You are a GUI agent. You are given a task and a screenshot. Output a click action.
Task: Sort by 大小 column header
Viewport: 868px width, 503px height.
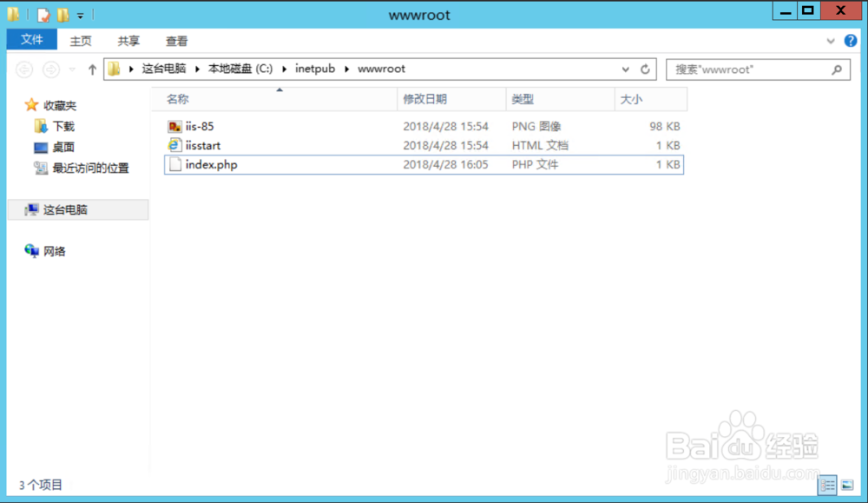click(x=650, y=99)
